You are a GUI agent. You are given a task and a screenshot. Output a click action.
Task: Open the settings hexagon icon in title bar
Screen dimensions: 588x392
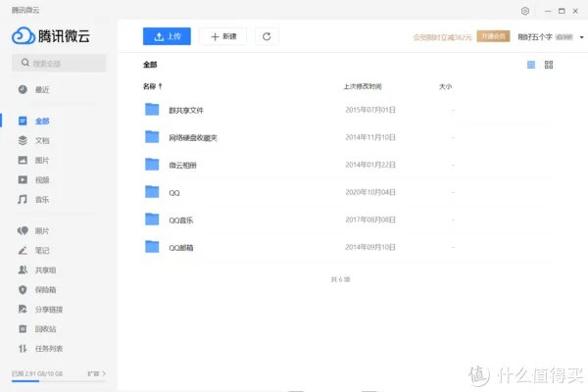[525, 11]
